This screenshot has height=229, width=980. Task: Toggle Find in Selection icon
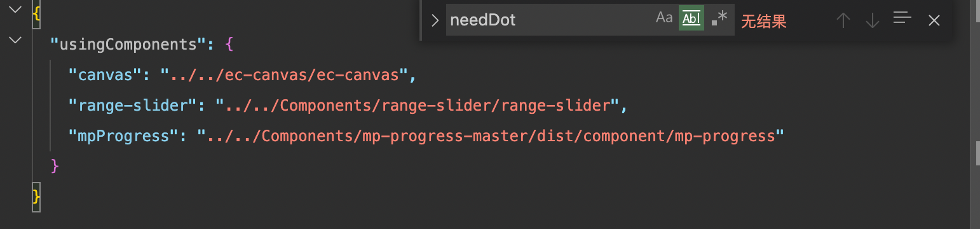[x=902, y=18]
